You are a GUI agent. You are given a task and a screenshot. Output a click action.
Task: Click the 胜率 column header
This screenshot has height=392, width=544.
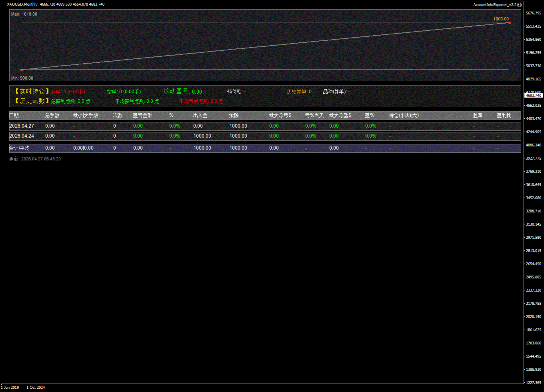pyautogui.click(x=478, y=116)
